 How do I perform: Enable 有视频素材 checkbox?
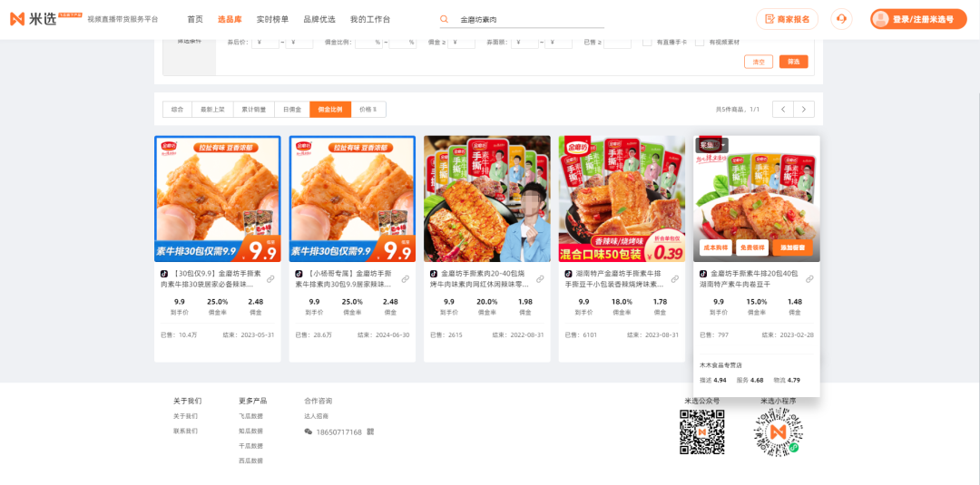[700, 42]
